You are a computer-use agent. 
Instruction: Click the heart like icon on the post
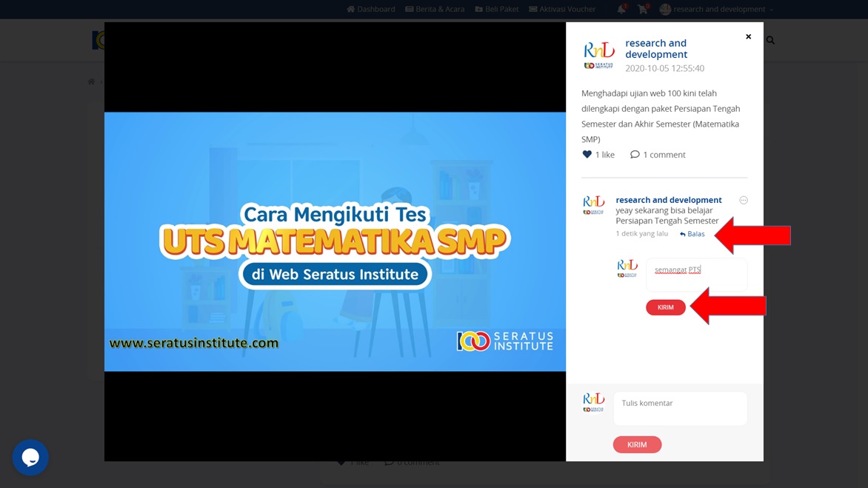[x=587, y=154]
